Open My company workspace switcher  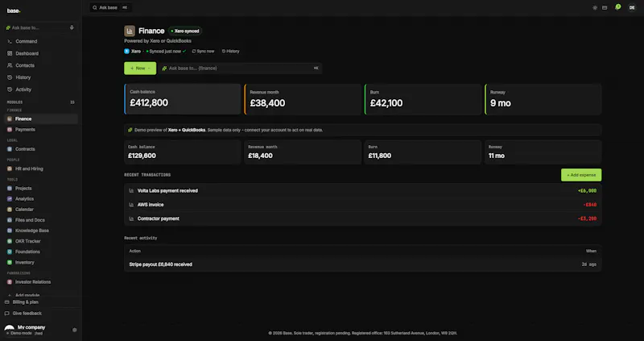click(31, 327)
